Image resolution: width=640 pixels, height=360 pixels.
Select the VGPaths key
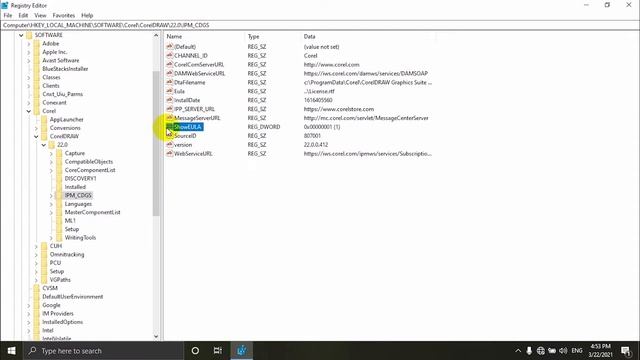[60, 280]
